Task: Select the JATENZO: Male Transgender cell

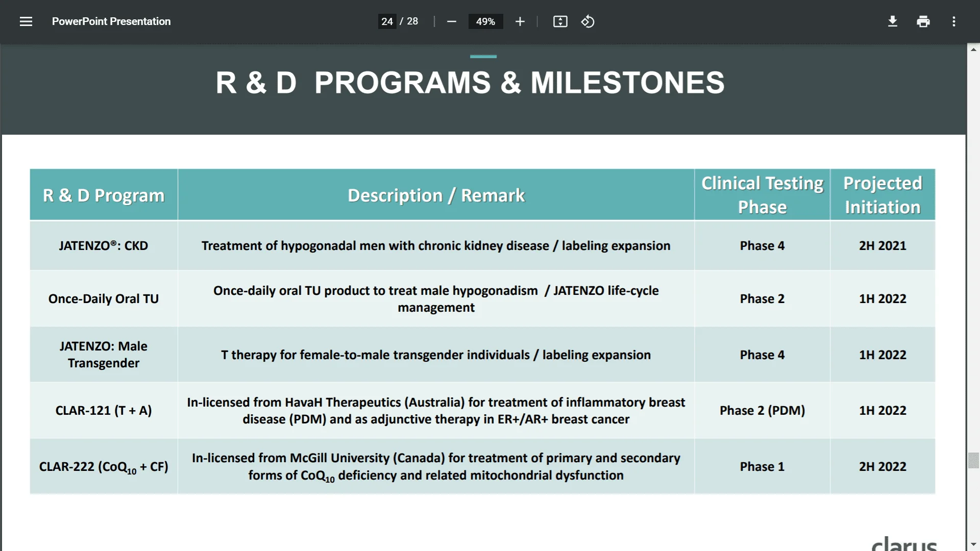Action: pos(104,355)
